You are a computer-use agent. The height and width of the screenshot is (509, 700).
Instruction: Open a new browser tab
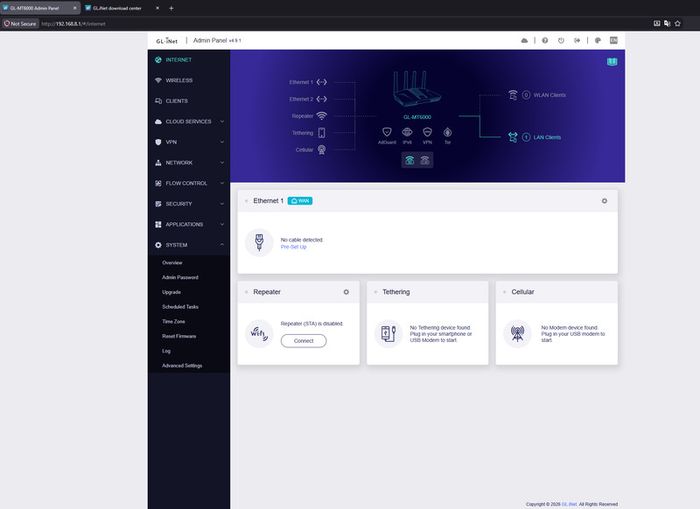pos(171,8)
